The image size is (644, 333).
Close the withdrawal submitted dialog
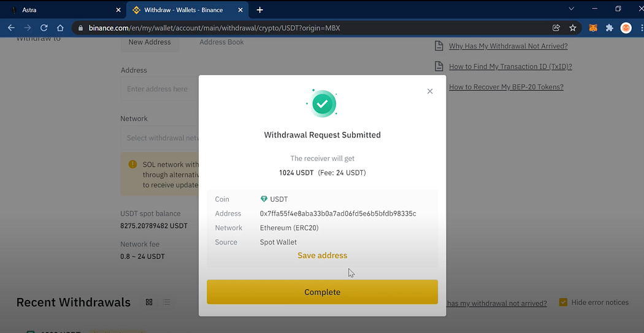point(429,91)
